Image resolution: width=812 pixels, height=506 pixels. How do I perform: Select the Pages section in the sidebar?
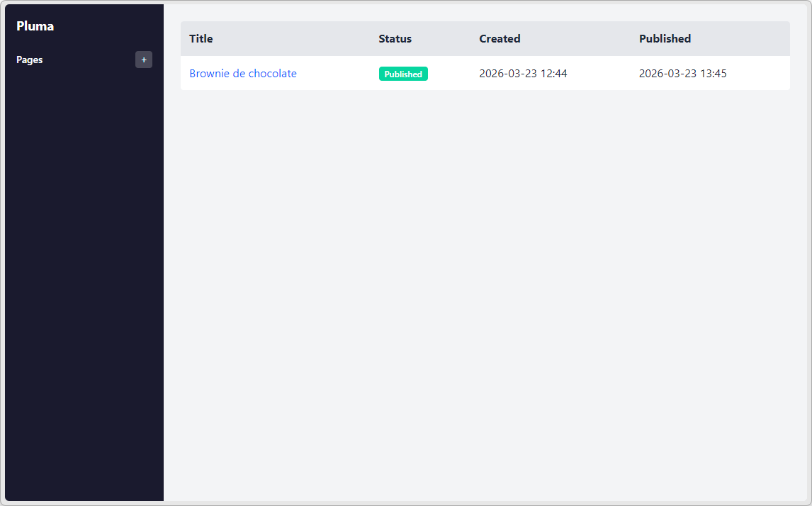point(30,60)
